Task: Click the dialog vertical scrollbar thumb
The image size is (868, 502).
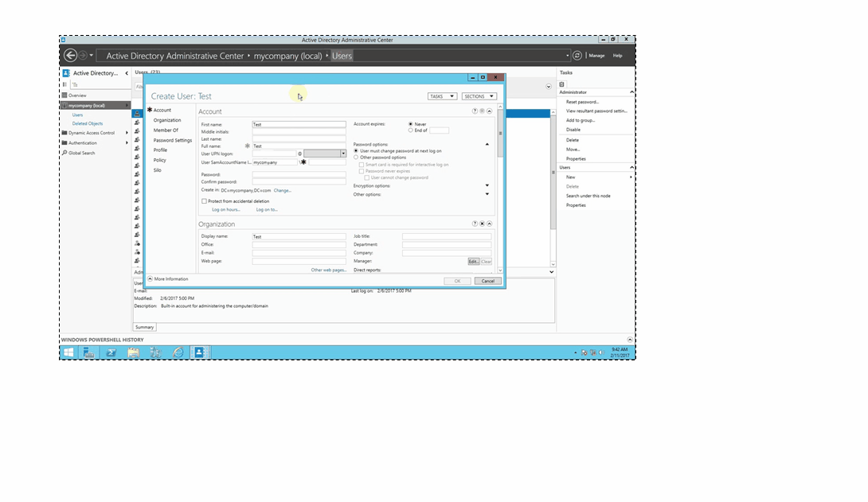Action: tap(500, 133)
